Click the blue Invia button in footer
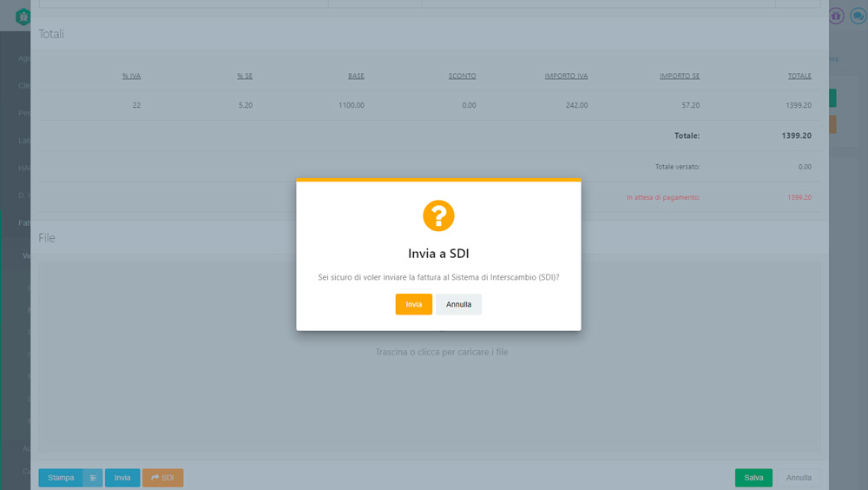The width and height of the screenshot is (868, 490). click(122, 478)
